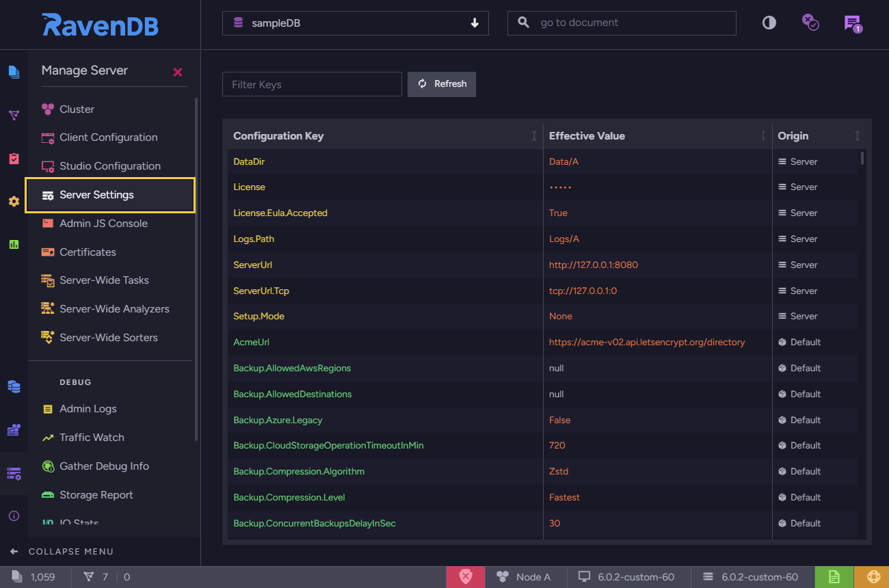The image size is (889, 588).
Task: Click the Zstd effective value
Action: point(559,472)
